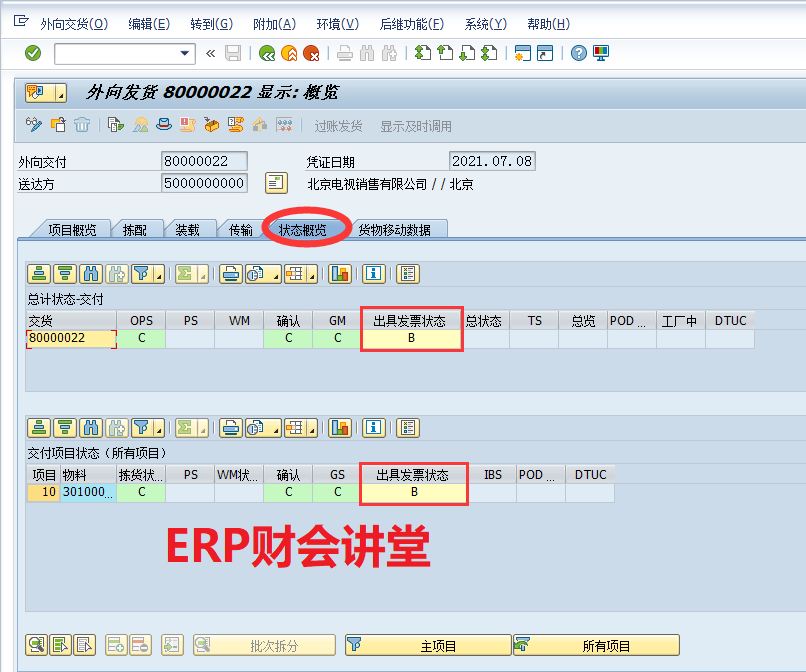Open the partner address details icon beside 送达方
The height and width of the screenshot is (672, 806).
click(276, 182)
